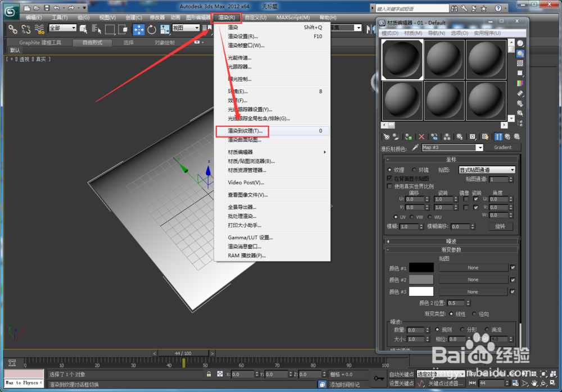Image resolution: width=562 pixels, height=392 pixels.
Task: Click the checkered Background icon
Action: point(520,63)
